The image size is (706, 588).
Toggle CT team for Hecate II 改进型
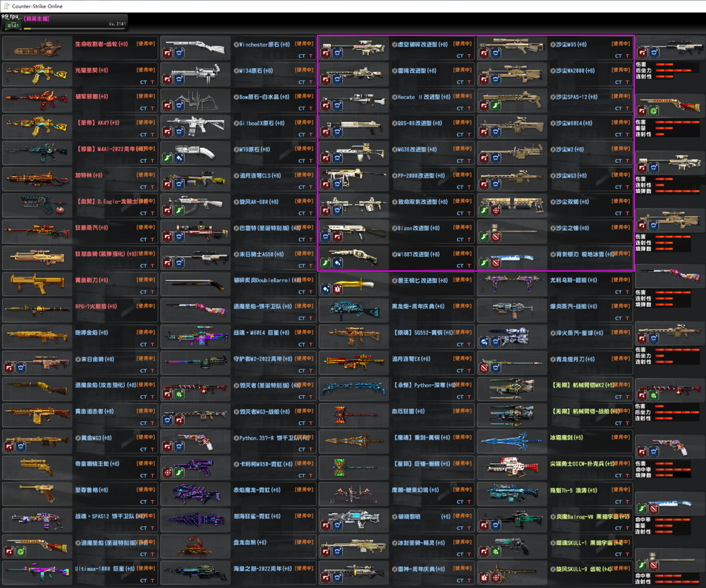[460, 108]
